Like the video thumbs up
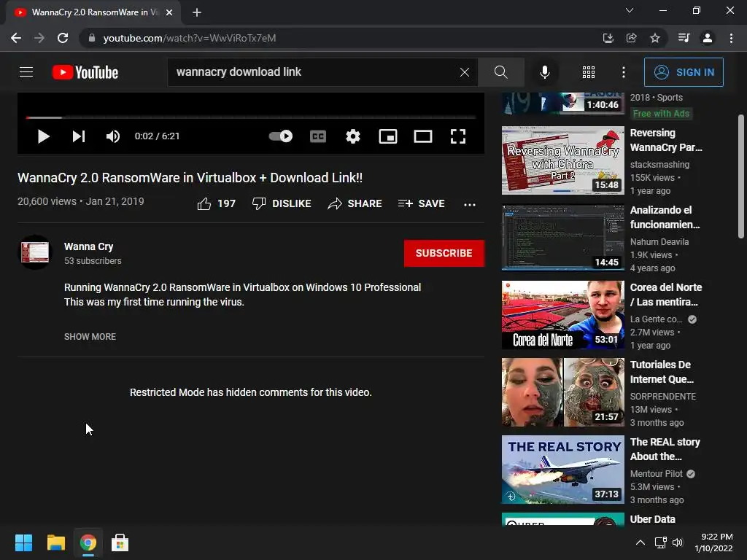747x560 pixels. click(217, 204)
